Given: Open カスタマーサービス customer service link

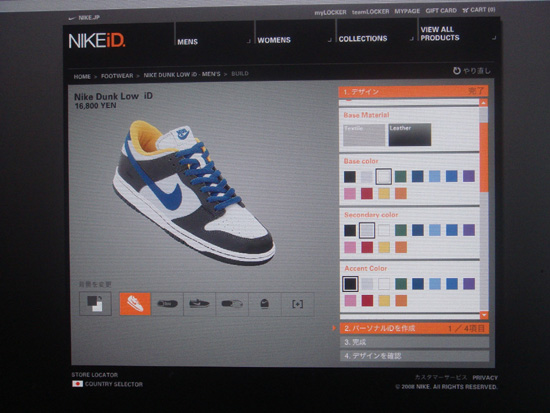Looking at the screenshot, I should point(441,377).
